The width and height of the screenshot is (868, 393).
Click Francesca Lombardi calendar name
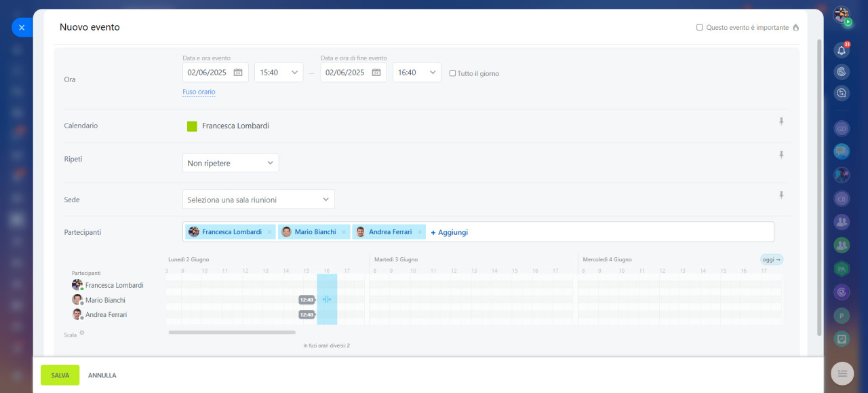pos(235,126)
